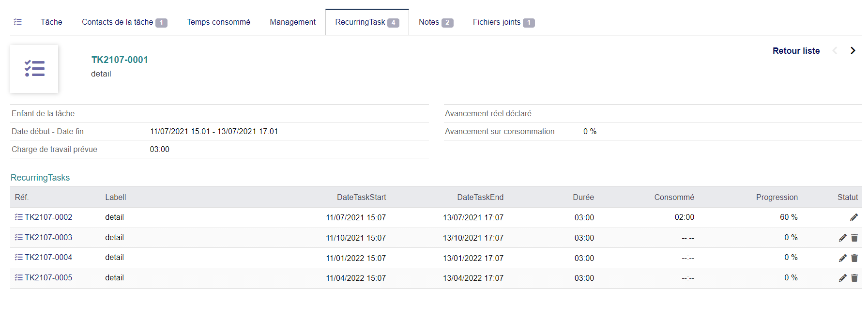Remove TK2107-0004 with the trash icon
The height and width of the screenshot is (321, 868).
pyautogui.click(x=854, y=258)
